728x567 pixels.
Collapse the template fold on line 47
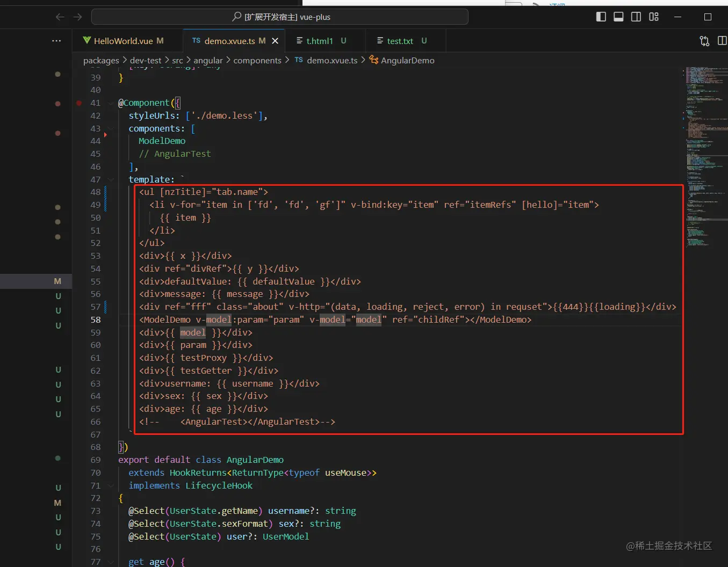click(111, 180)
